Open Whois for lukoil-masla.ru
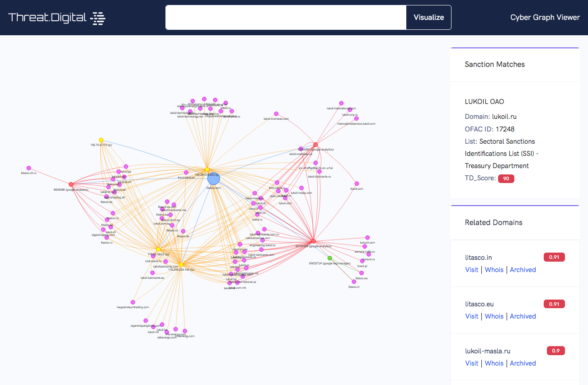Image resolution: width=588 pixels, height=385 pixels. [x=494, y=363]
